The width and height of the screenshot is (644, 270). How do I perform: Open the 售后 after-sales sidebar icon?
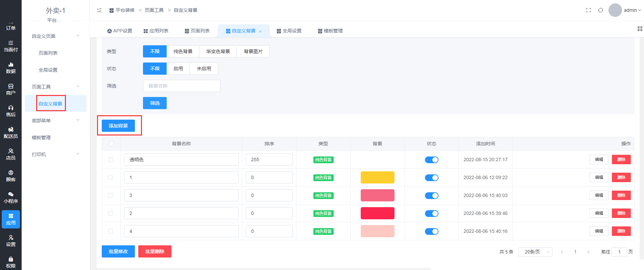point(11,111)
